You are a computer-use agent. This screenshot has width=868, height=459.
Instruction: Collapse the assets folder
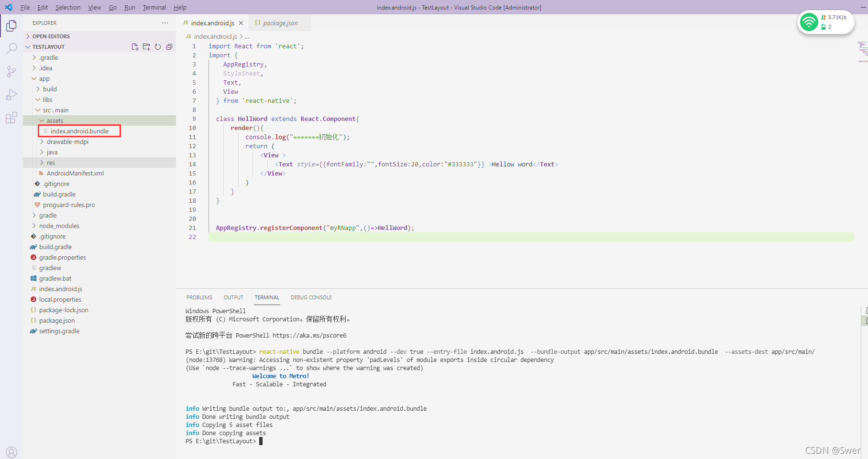[x=99, y=120]
